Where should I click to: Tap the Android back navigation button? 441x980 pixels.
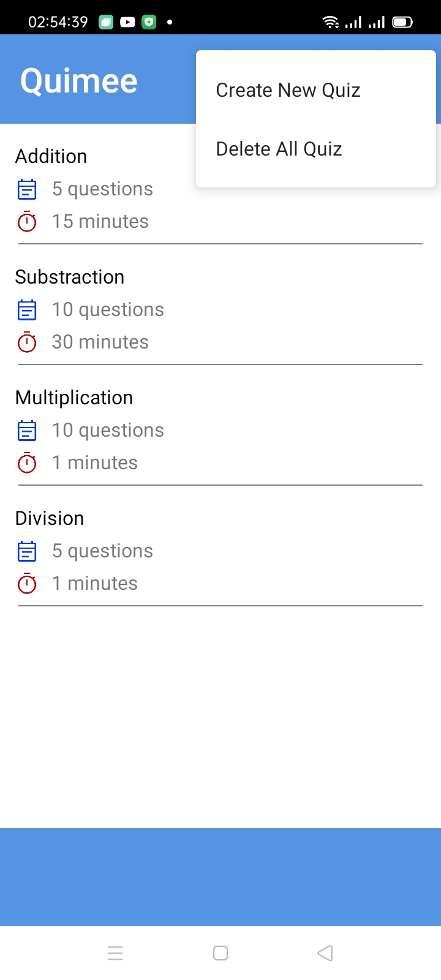pyautogui.click(x=325, y=953)
